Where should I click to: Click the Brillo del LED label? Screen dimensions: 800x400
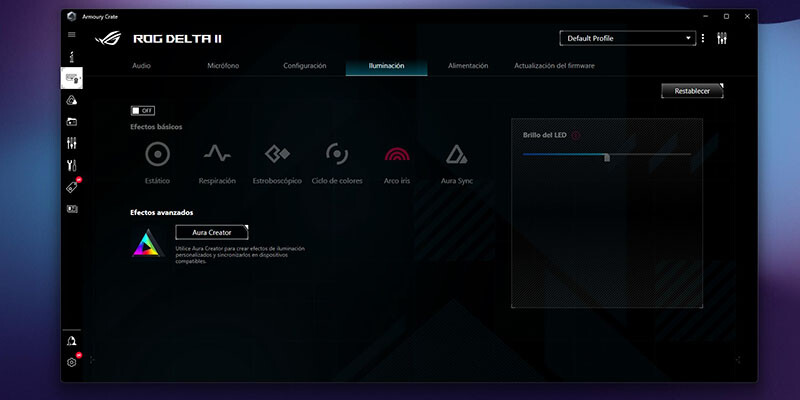click(x=544, y=135)
